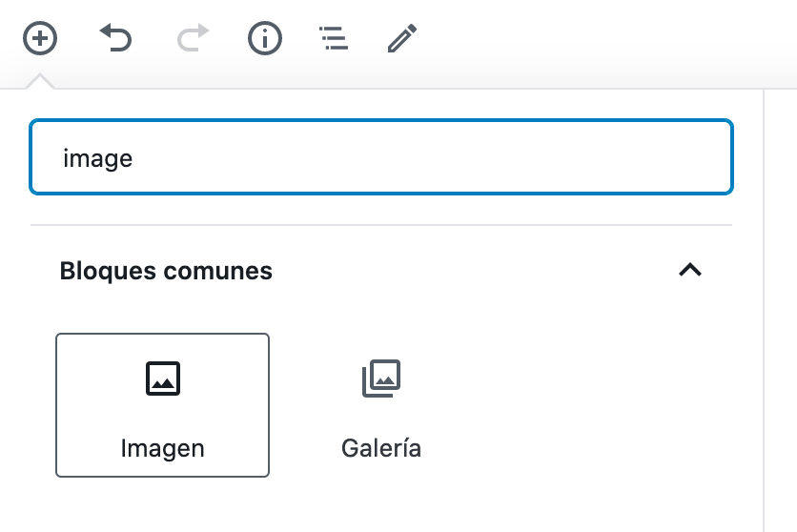Click the Add block plus icon
The height and width of the screenshot is (532, 797).
point(40,38)
